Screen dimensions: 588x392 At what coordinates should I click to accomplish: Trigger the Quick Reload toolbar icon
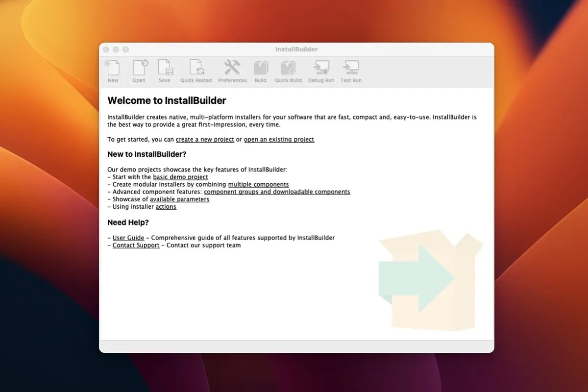click(196, 69)
